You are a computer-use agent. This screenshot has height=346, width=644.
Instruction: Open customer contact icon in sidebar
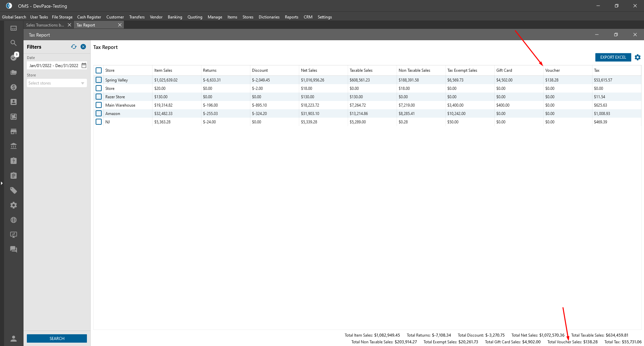13,102
